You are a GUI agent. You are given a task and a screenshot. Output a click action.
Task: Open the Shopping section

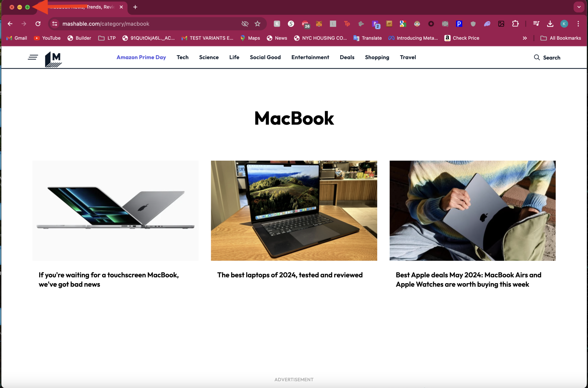377,57
